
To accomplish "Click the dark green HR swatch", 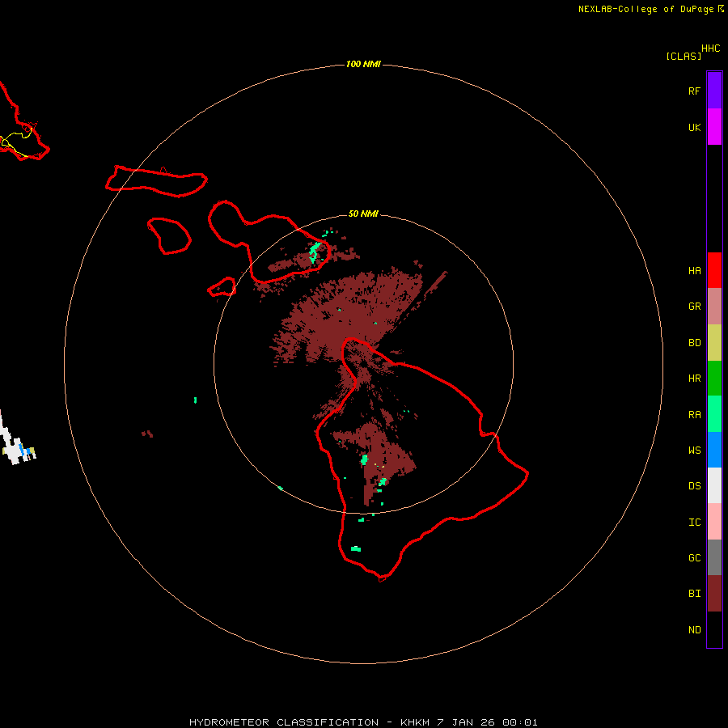I will 714,379.
